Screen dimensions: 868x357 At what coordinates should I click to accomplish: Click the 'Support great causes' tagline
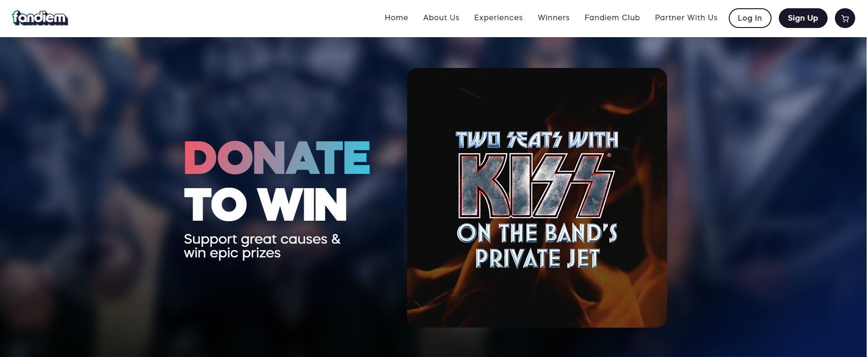click(262, 239)
